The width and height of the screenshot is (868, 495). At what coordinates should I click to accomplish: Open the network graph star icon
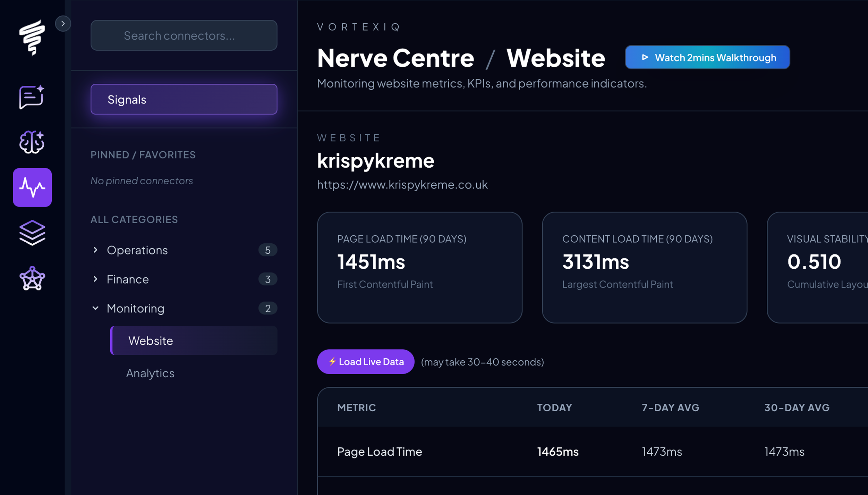[32, 278]
